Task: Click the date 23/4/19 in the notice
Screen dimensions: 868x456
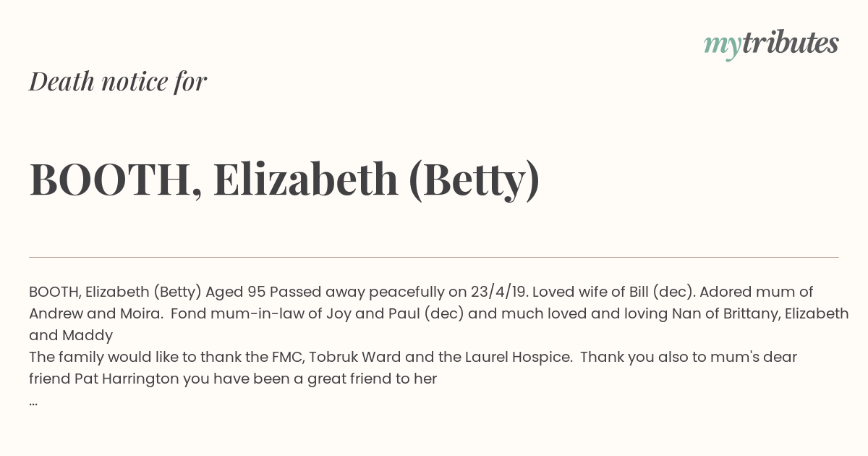Action: coord(498,292)
